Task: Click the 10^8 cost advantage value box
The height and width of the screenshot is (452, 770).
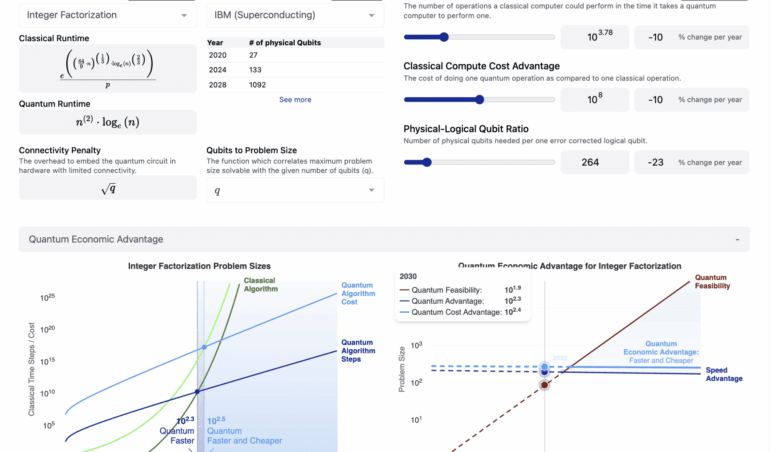Action: pyautogui.click(x=594, y=100)
